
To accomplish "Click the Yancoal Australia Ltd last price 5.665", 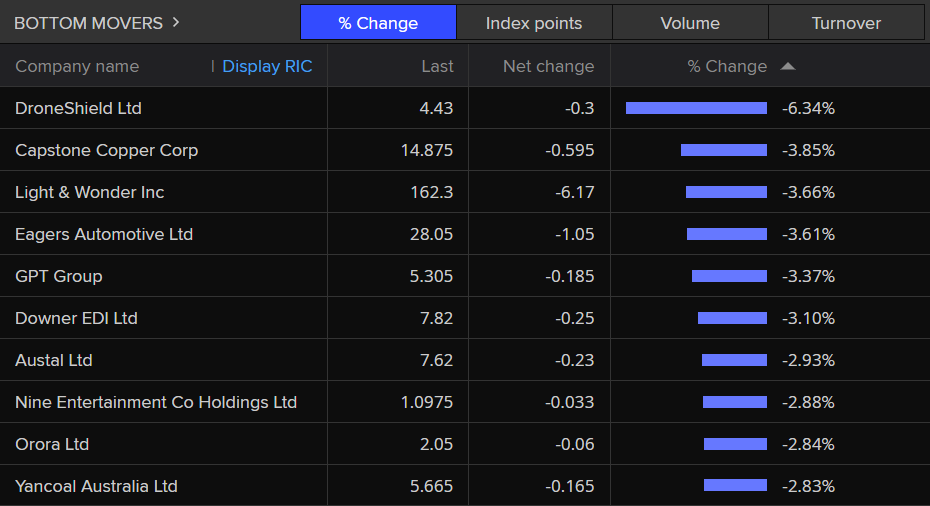I will coord(430,486).
